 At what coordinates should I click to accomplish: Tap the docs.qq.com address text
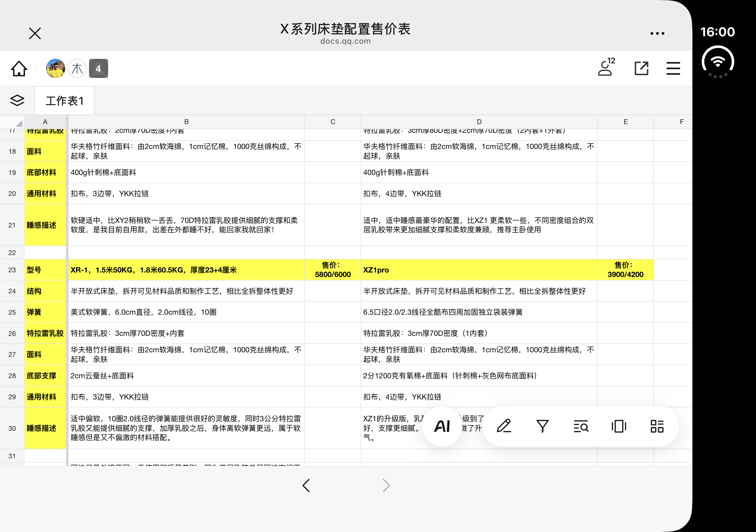(x=345, y=41)
